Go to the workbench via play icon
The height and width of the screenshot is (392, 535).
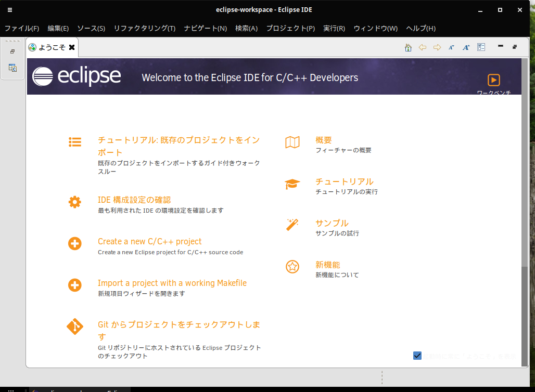click(494, 80)
